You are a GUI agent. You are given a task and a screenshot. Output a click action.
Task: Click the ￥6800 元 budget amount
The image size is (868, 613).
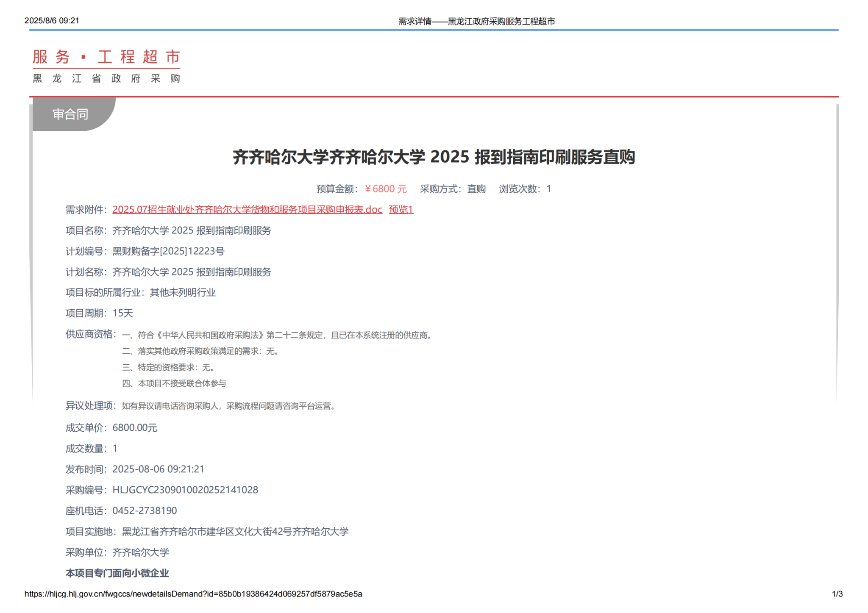[386, 189]
